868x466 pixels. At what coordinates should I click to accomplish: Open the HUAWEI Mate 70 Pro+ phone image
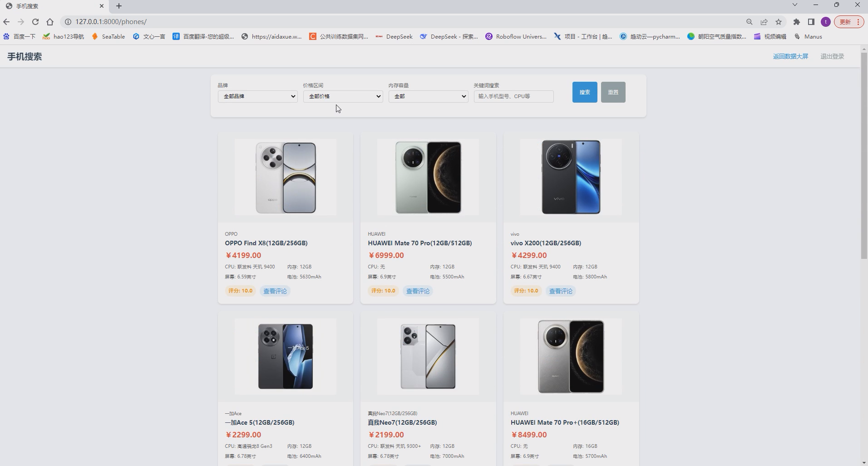pyautogui.click(x=571, y=357)
